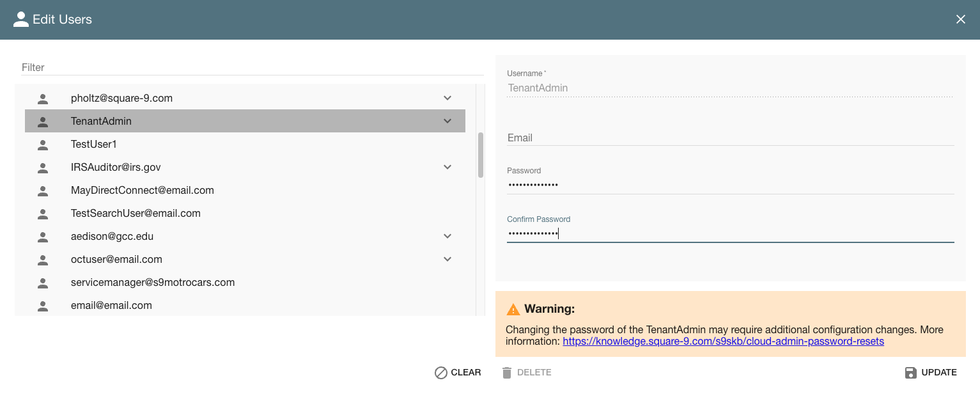The height and width of the screenshot is (401, 980).
Task: Click the user icon beside MayDirectConnect@email.com
Action: tap(43, 191)
